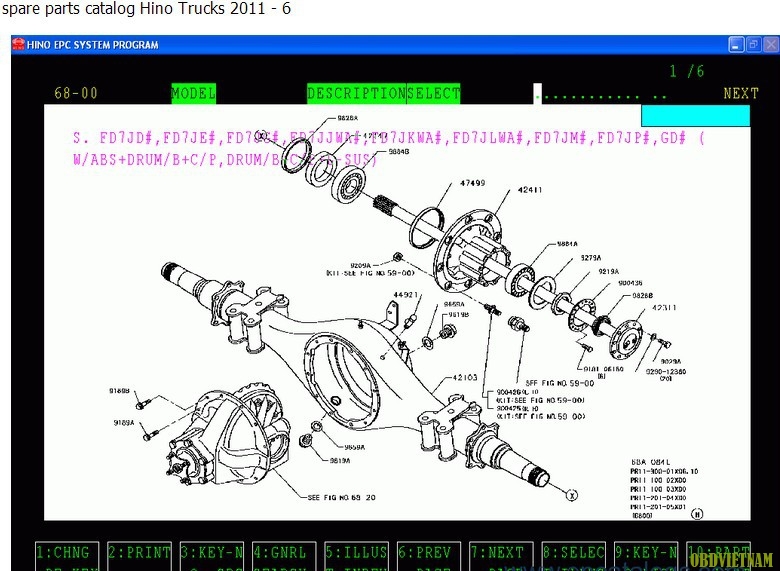Click the 9:KEY-N function key
780x571 pixels.
click(646, 556)
